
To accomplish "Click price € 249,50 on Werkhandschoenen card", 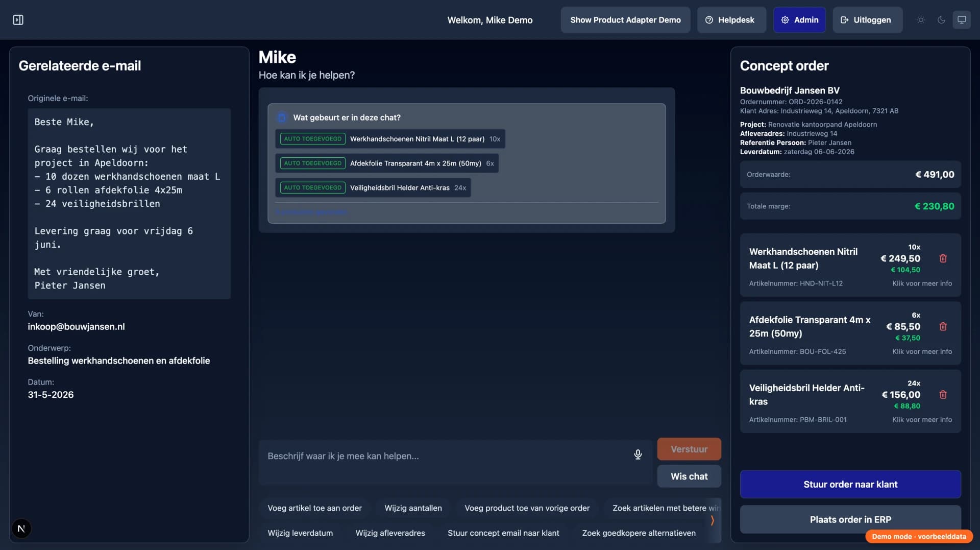I will pyautogui.click(x=900, y=258).
